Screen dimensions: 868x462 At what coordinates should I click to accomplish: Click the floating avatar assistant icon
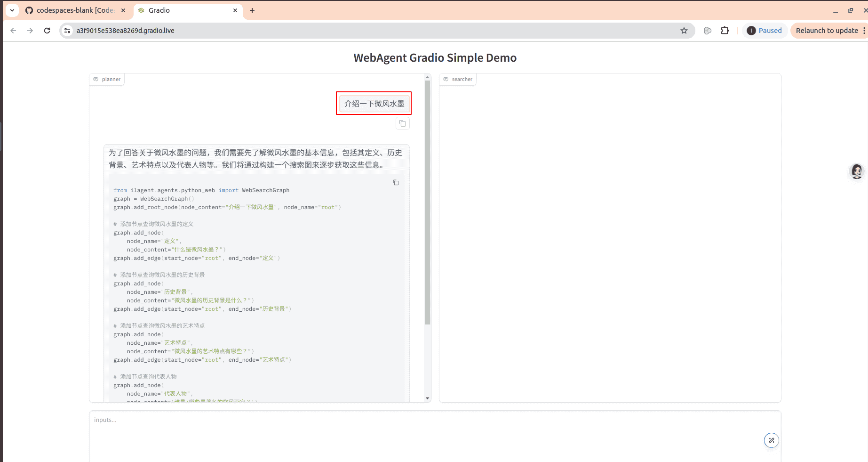857,171
